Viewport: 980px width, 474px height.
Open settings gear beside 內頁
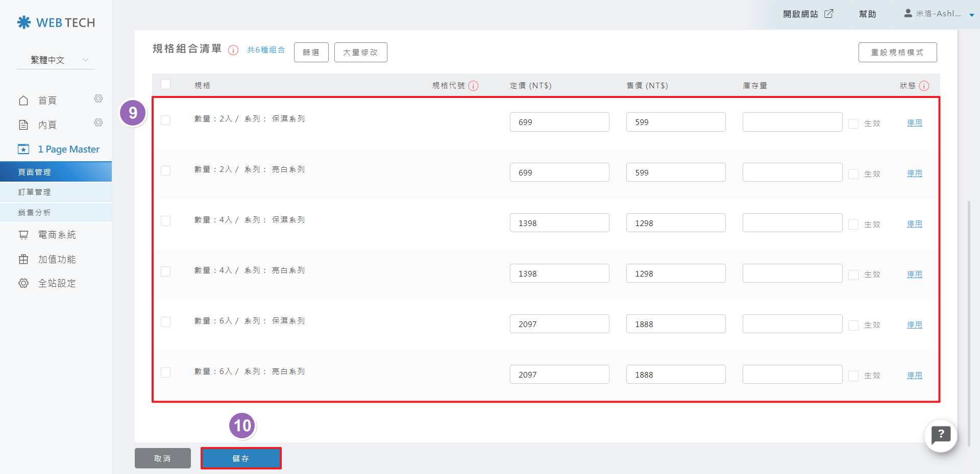pos(99,122)
